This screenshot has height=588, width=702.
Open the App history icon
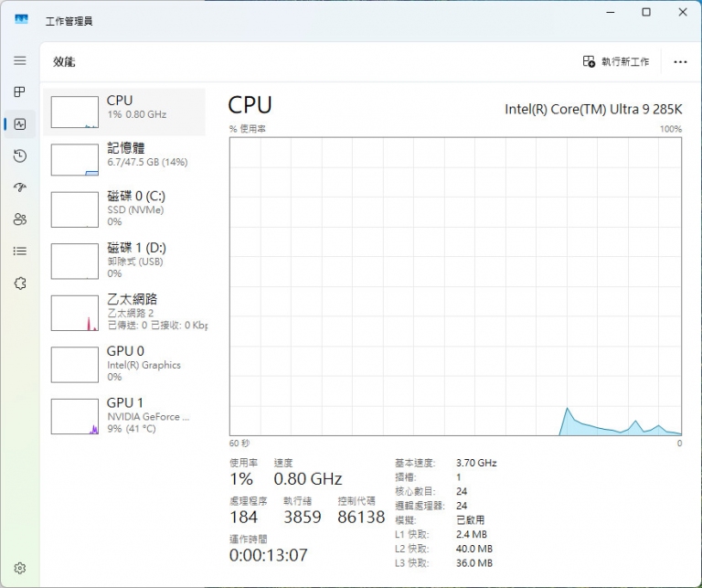20,155
